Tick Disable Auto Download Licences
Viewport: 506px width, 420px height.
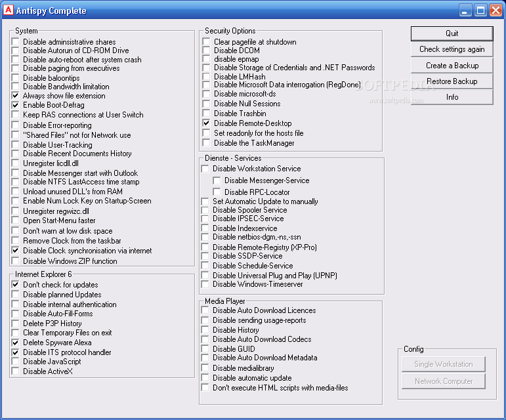[205, 310]
